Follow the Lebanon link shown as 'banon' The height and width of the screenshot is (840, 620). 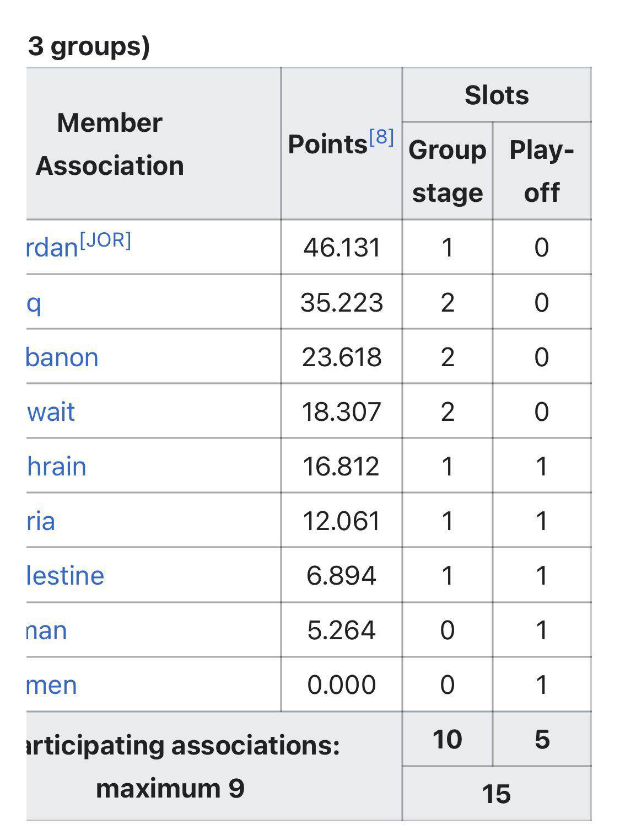(62, 357)
